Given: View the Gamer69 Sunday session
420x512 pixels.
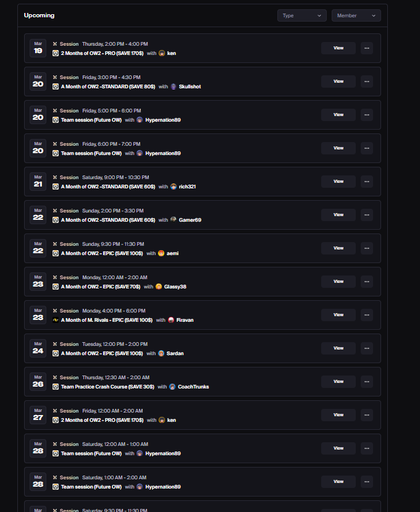Looking at the screenshot, I should [338, 215].
